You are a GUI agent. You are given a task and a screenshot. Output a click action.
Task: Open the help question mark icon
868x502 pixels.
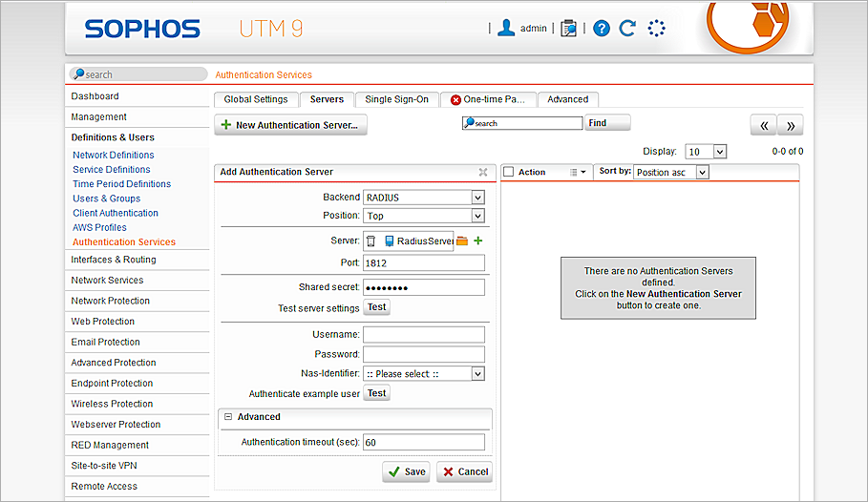601,28
